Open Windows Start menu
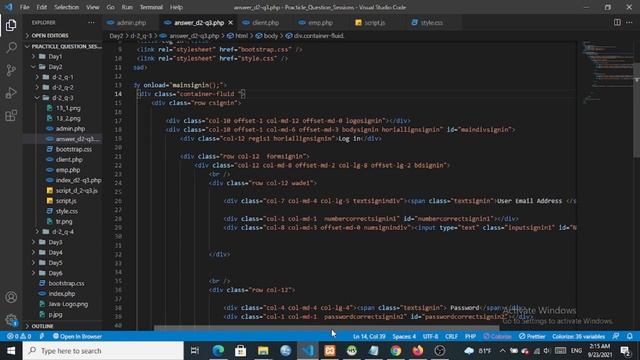The image size is (640, 360). (x=11, y=351)
